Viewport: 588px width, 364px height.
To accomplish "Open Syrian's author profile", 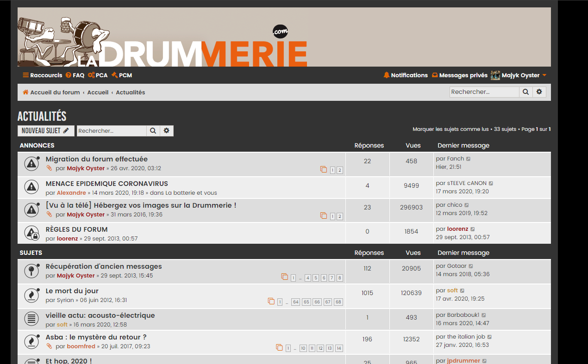I will tap(65, 300).
